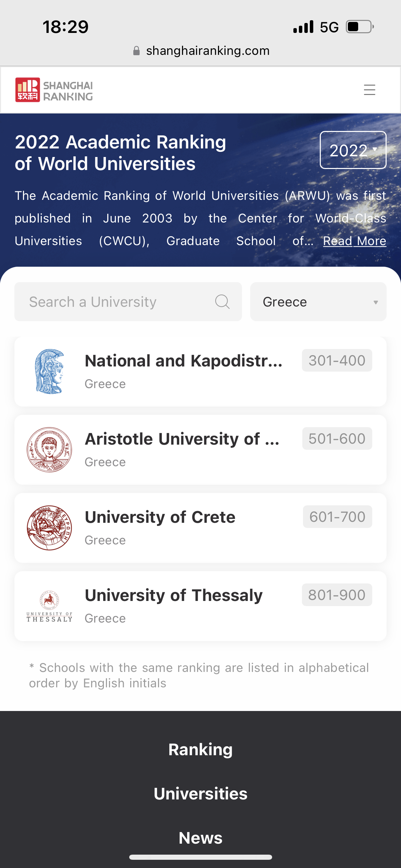Select Ranking in the footer menu
The height and width of the screenshot is (868, 401).
(x=200, y=750)
